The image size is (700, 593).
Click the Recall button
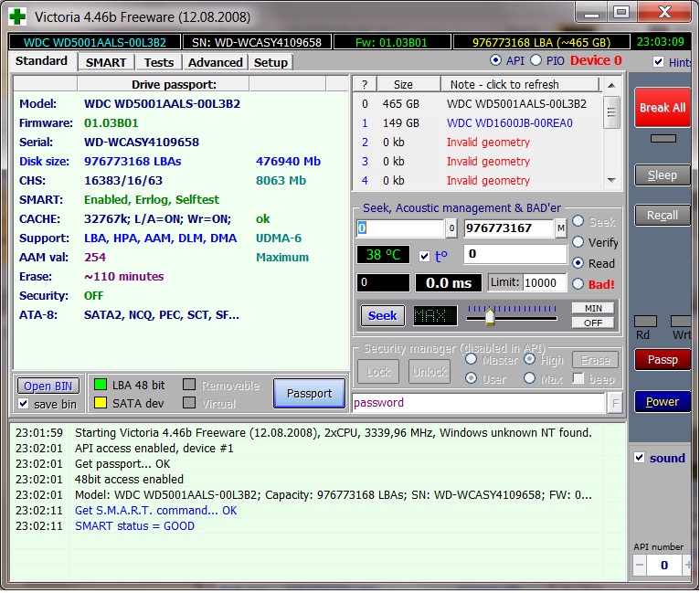(x=663, y=216)
